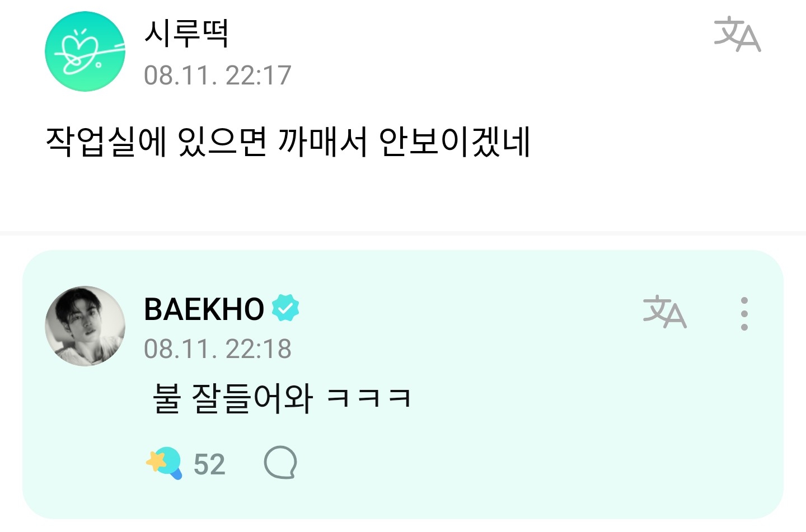
Task: Show who liked via the 52 count
Action: pos(209,464)
